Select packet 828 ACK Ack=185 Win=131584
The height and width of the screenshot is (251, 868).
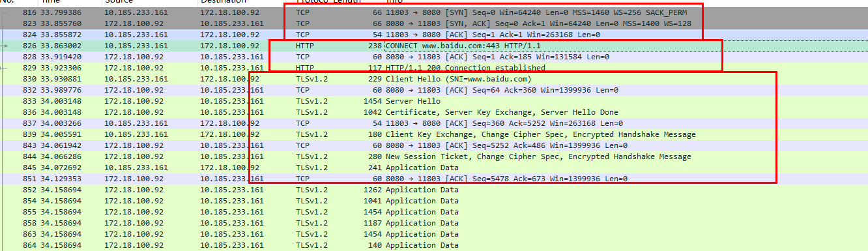click(x=434, y=57)
